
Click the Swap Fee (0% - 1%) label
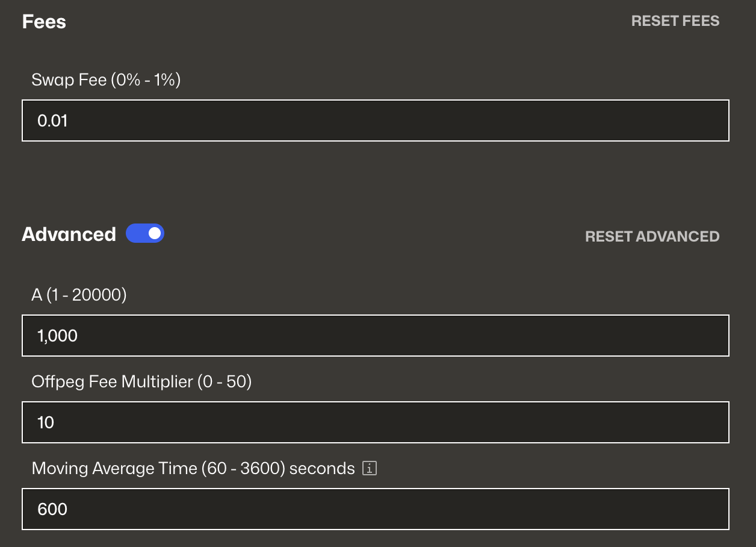(106, 80)
